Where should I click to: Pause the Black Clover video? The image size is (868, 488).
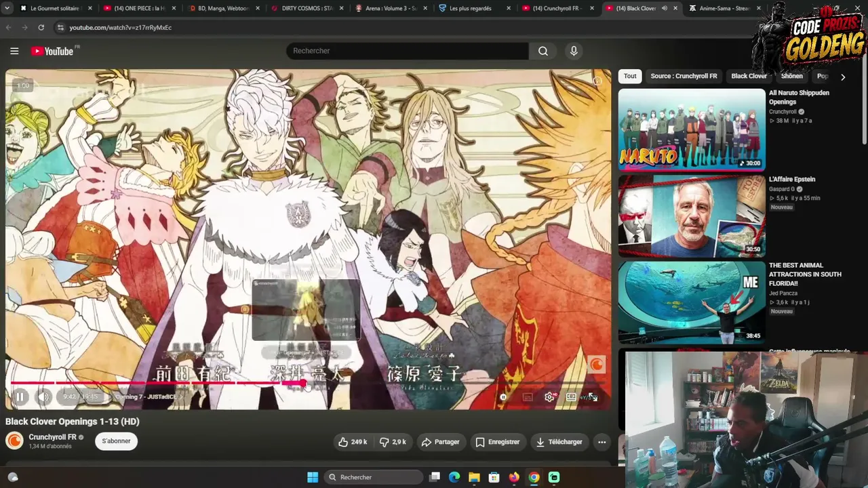tap(20, 396)
